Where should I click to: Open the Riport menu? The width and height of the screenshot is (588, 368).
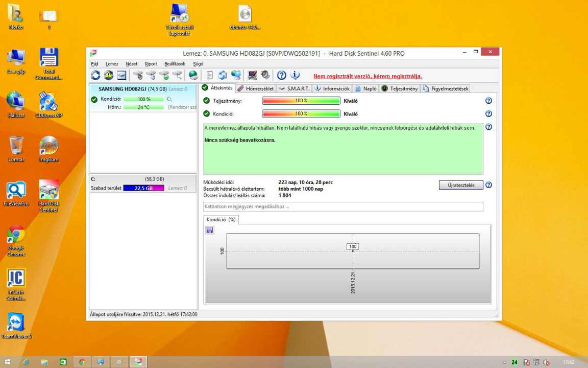(151, 64)
